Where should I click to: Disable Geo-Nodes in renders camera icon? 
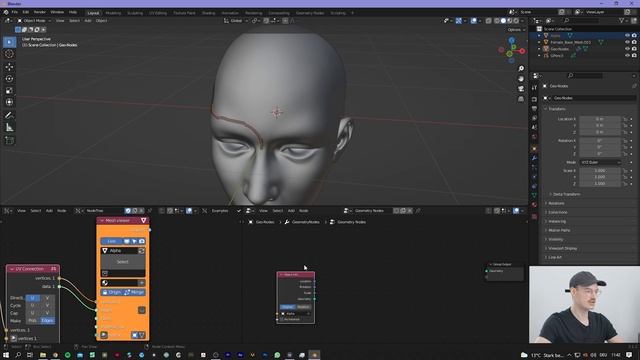[634, 49]
